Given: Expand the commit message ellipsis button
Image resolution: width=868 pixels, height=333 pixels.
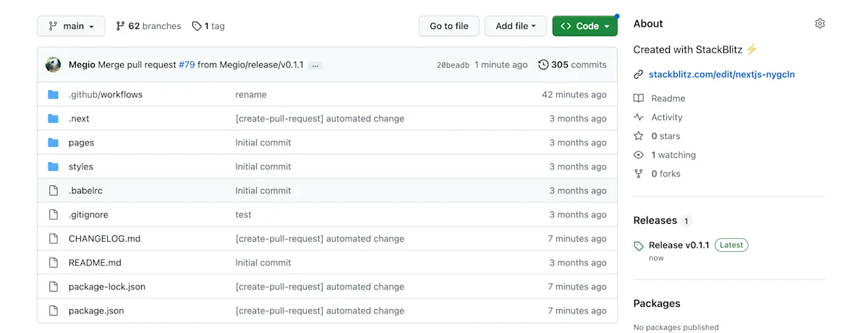Looking at the screenshot, I should [315, 65].
